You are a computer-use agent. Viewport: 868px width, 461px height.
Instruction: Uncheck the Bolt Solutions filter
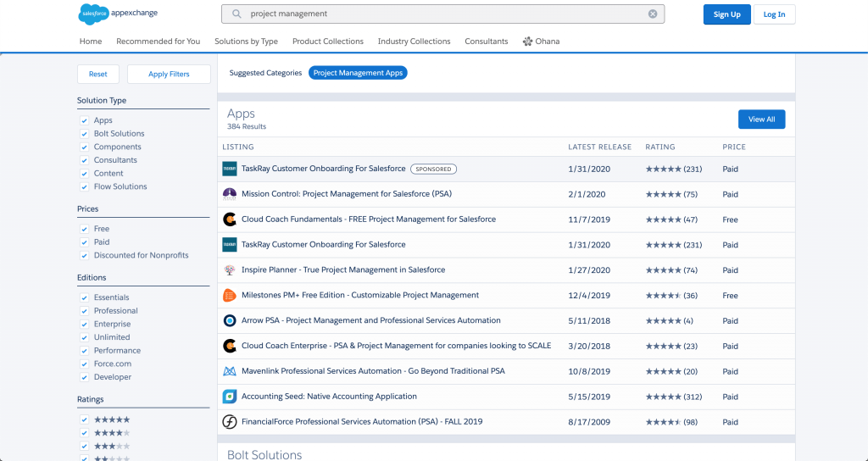[84, 134]
